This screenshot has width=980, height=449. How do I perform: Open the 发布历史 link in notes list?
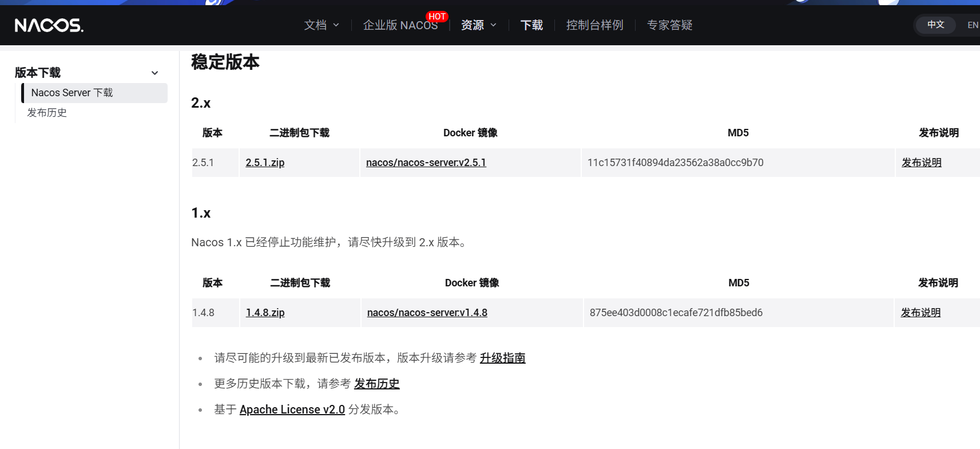coord(376,384)
